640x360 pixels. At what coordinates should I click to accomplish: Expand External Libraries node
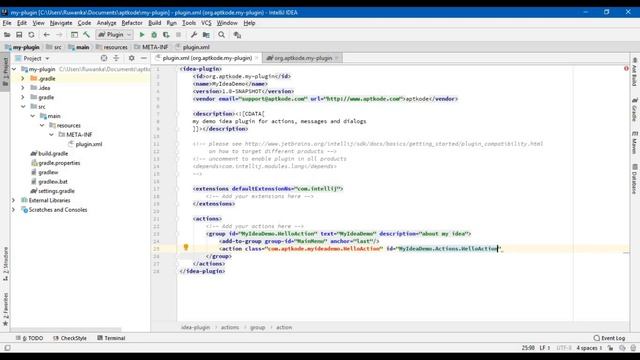13,200
